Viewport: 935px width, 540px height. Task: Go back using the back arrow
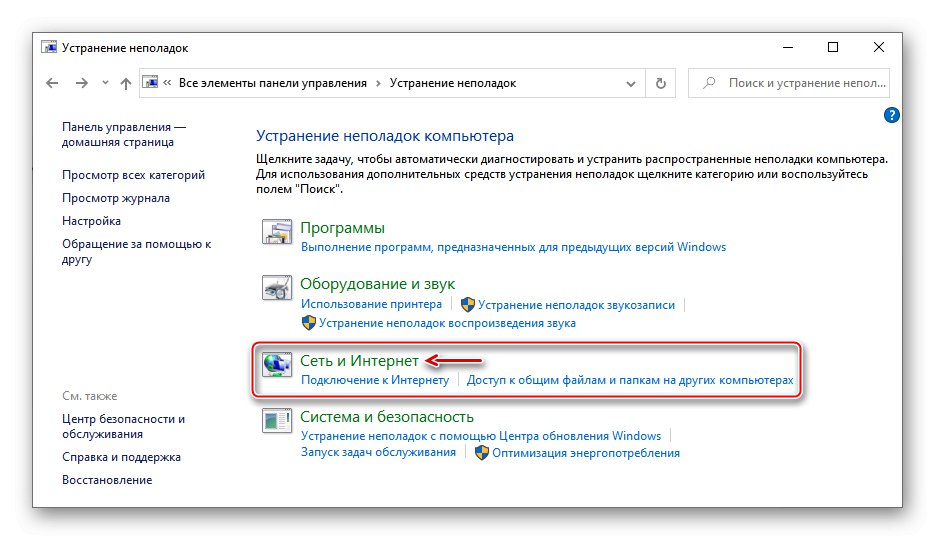(52, 84)
